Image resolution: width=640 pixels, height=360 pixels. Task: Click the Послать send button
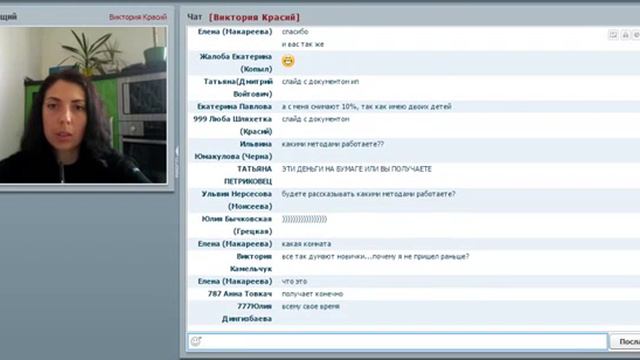[625, 342]
